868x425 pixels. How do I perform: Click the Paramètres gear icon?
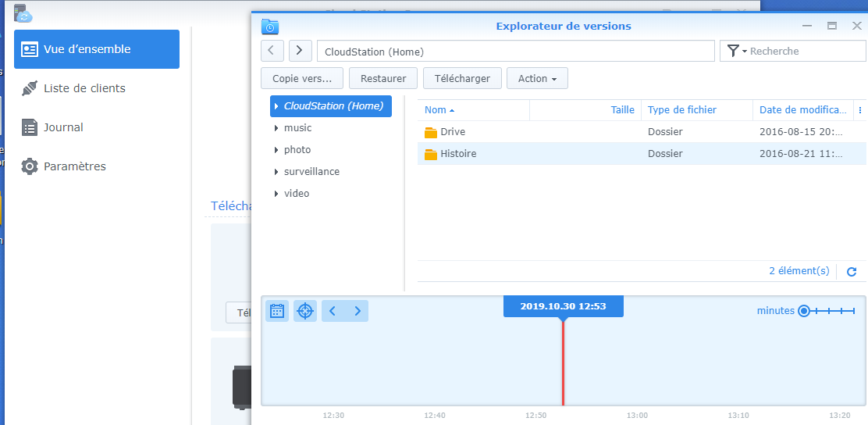tap(30, 166)
